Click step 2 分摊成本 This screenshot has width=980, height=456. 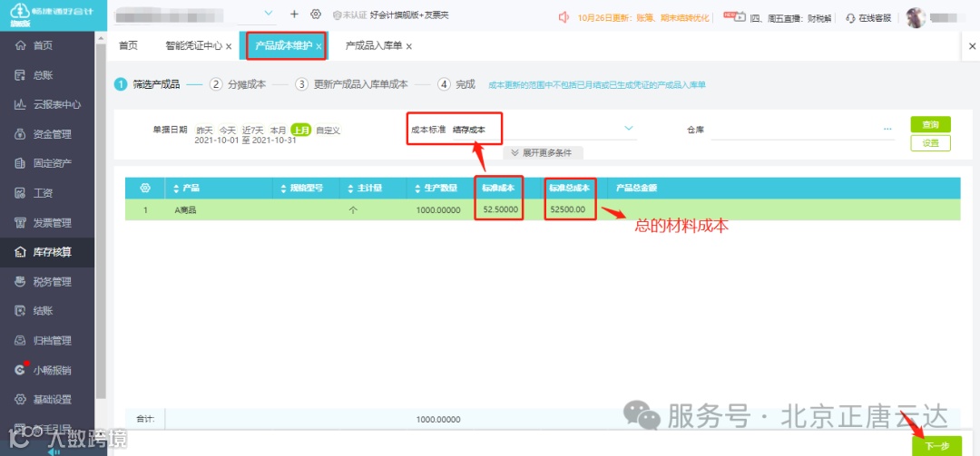click(238, 84)
